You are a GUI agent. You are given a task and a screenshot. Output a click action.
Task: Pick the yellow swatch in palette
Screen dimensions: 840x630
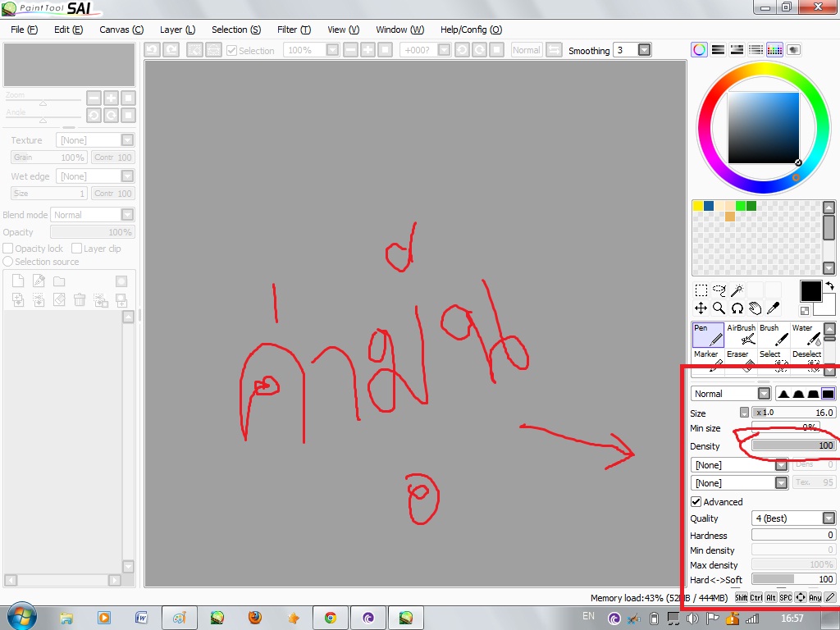(x=697, y=206)
